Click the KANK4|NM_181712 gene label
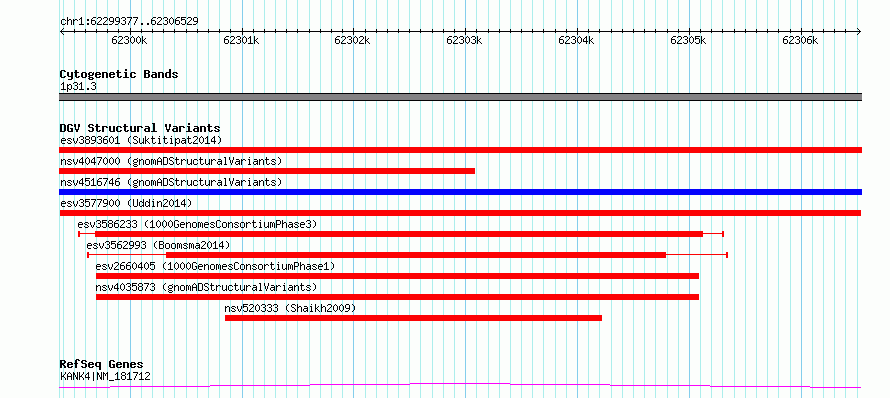The height and width of the screenshot is (398, 890). tap(105, 376)
